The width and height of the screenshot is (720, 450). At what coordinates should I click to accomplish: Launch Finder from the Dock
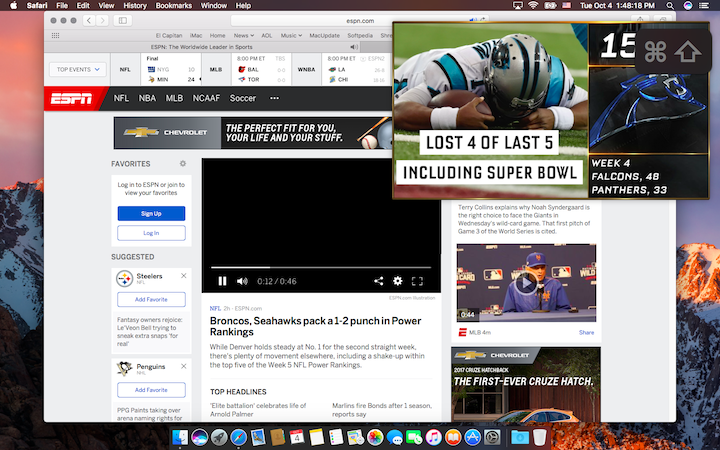click(x=180, y=437)
